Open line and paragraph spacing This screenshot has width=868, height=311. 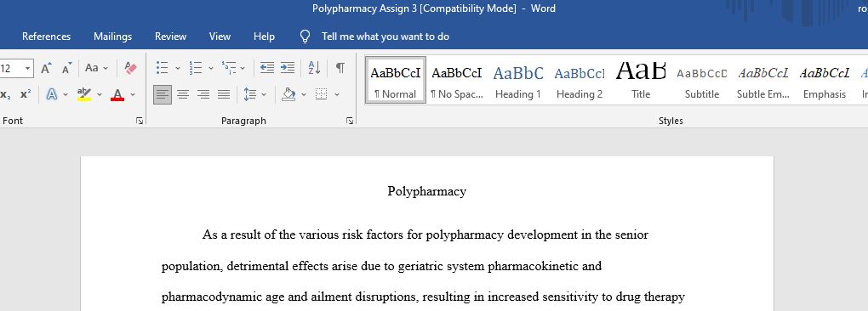249,94
